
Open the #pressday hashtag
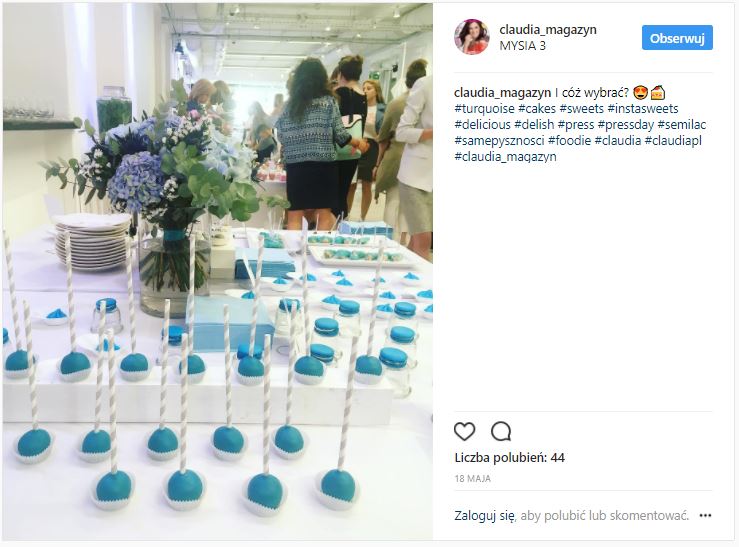[x=626, y=125]
